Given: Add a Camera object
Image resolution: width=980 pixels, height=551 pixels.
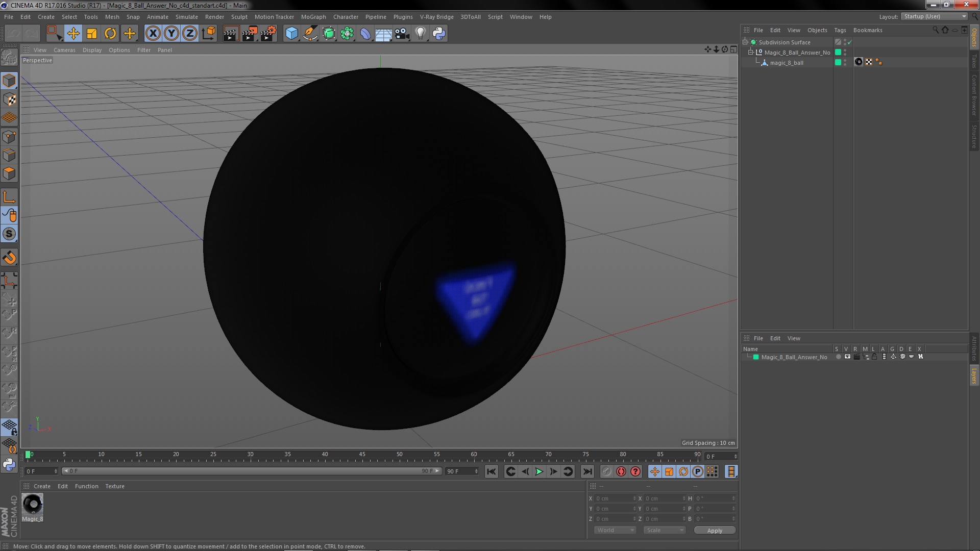Looking at the screenshot, I should (402, 34).
